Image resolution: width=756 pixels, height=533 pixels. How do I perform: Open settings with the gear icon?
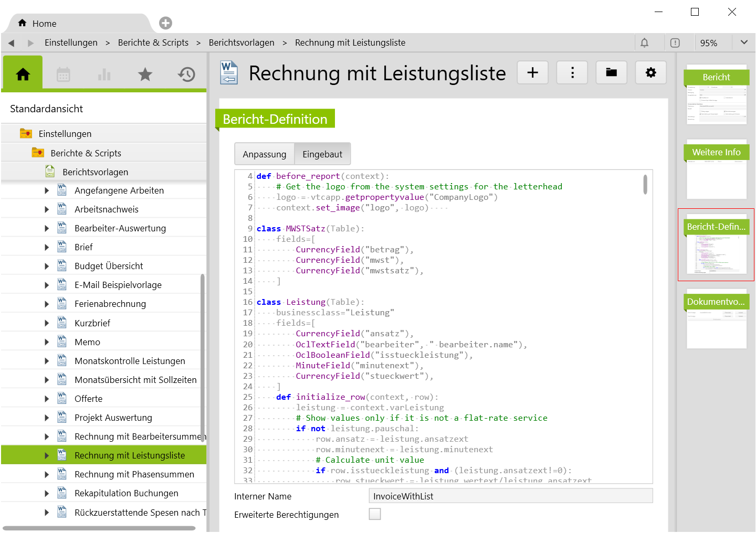[650, 72]
